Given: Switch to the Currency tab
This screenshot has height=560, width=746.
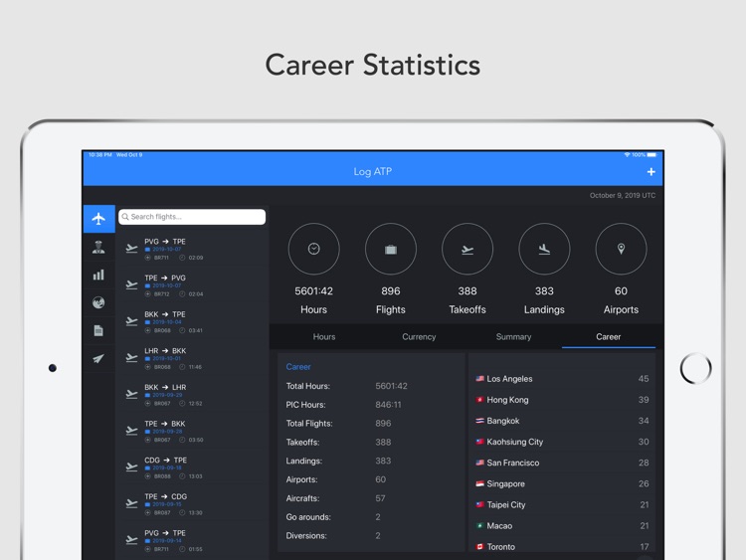Looking at the screenshot, I should (x=419, y=337).
